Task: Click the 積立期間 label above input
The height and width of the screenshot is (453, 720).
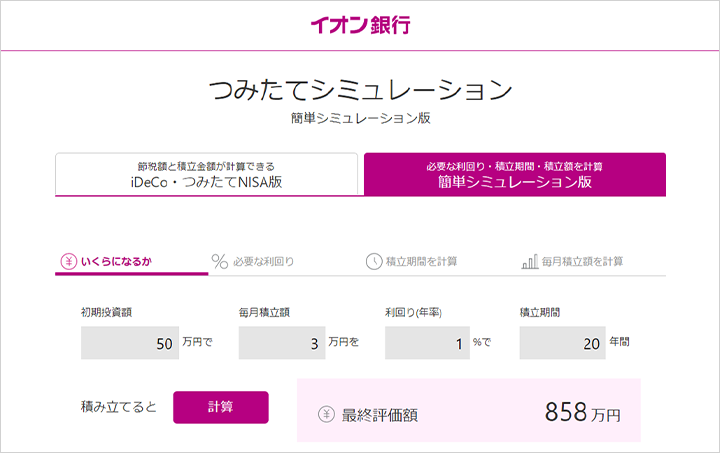Action: (x=540, y=313)
